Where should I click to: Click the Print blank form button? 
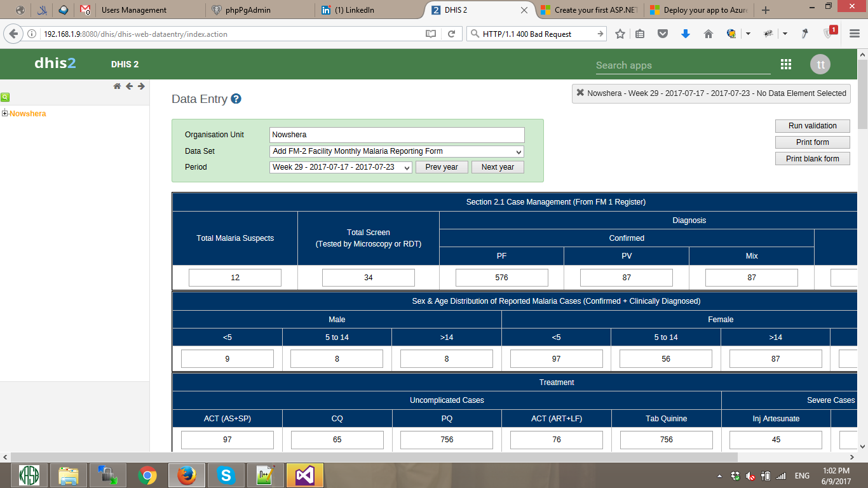[x=813, y=159]
